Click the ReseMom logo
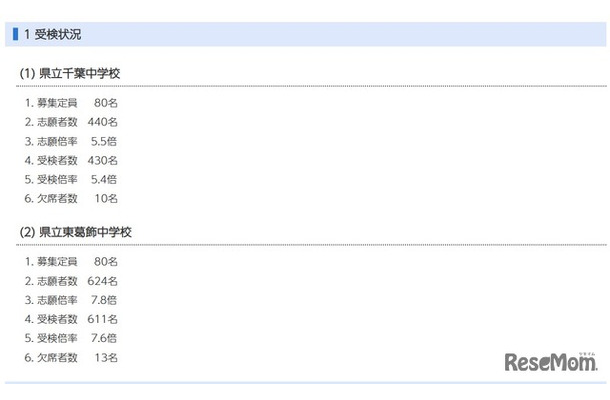This screenshot has height=400, width=610. click(550, 362)
